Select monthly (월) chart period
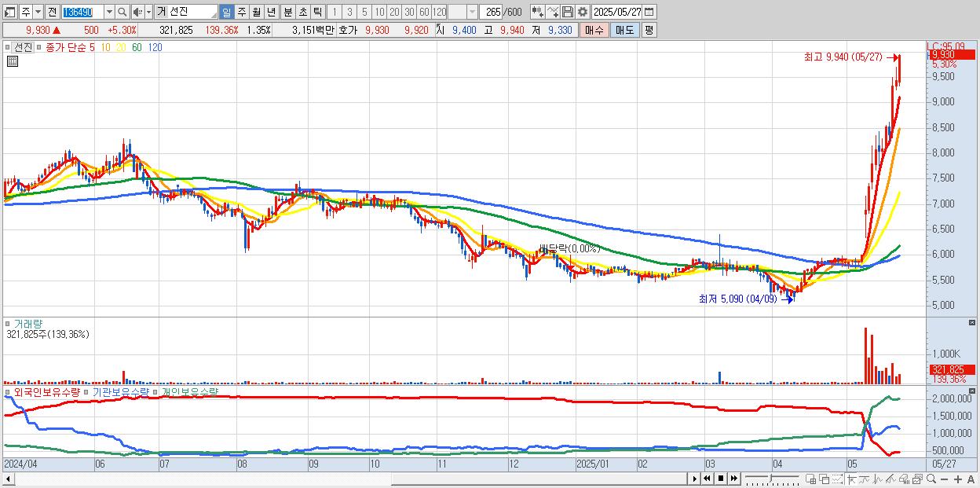980x488 pixels. coord(256,12)
